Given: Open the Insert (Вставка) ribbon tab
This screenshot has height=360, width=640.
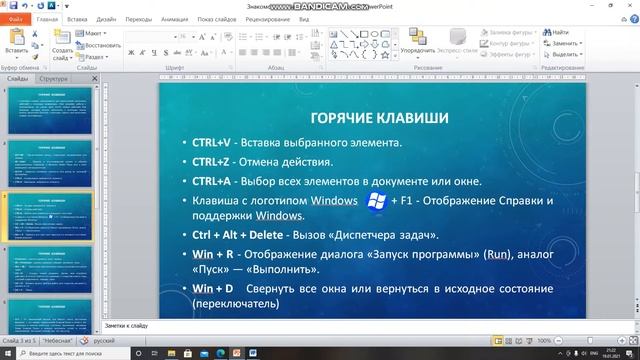Looking at the screenshot, I should [x=77, y=19].
